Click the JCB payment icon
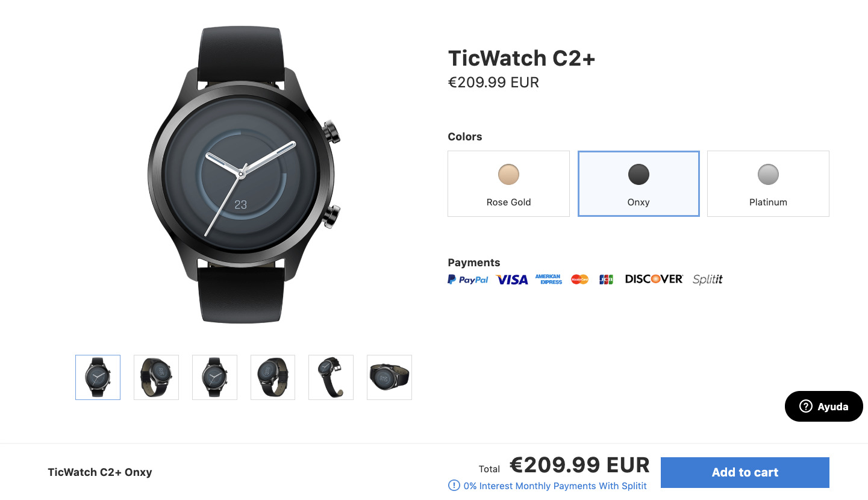The width and height of the screenshot is (868, 500). pyautogui.click(x=606, y=280)
